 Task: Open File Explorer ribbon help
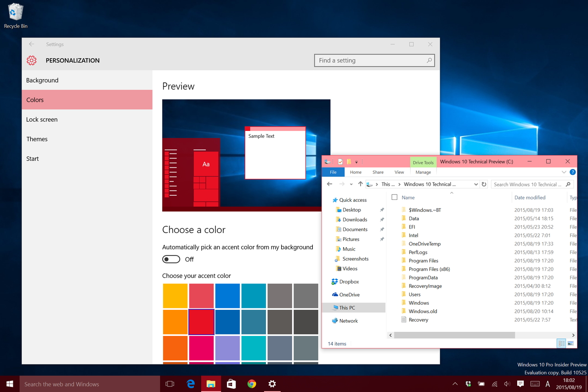[572, 172]
